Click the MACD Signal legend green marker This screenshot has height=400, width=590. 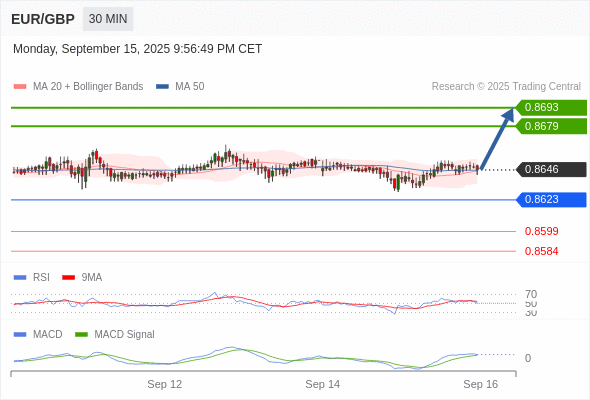point(81,335)
